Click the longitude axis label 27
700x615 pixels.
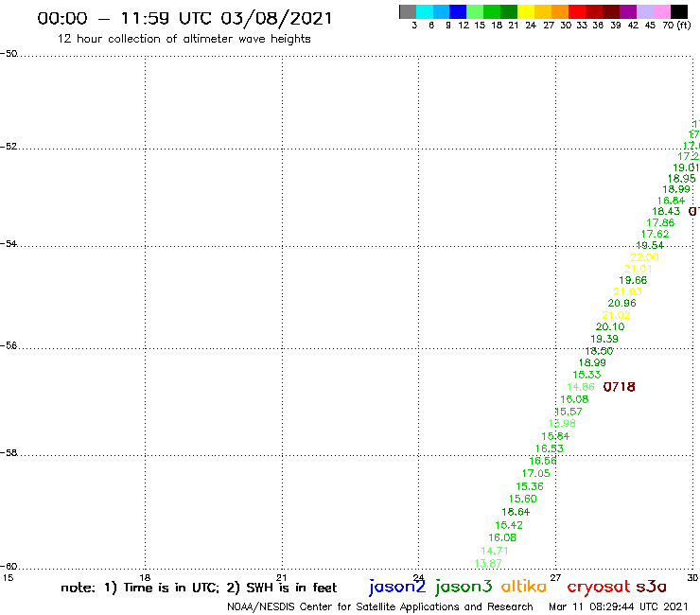tap(555, 577)
